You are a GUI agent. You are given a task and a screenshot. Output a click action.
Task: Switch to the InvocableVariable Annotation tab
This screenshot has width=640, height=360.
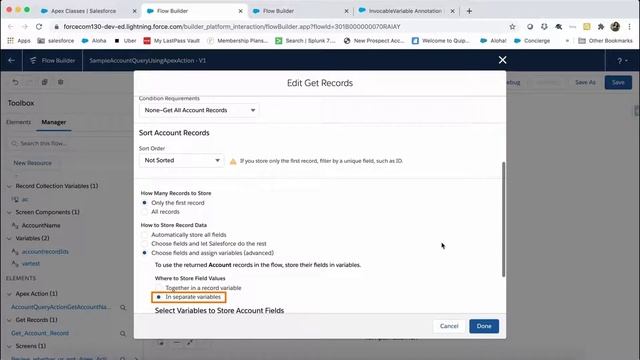click(405, 11)
